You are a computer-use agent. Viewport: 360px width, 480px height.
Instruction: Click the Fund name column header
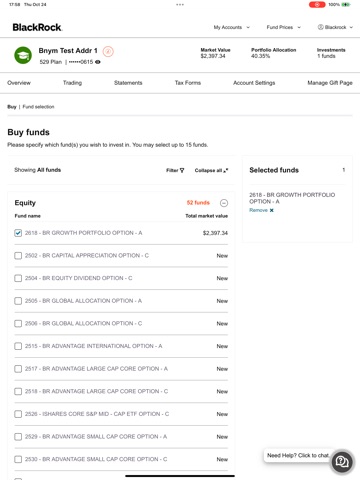28,216
